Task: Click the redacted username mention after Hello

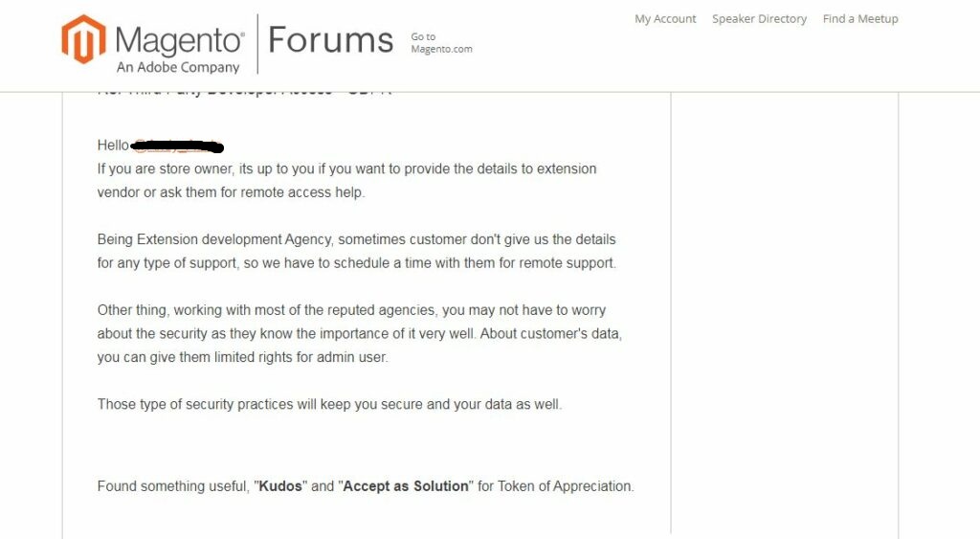Action: tap(176, 146)
